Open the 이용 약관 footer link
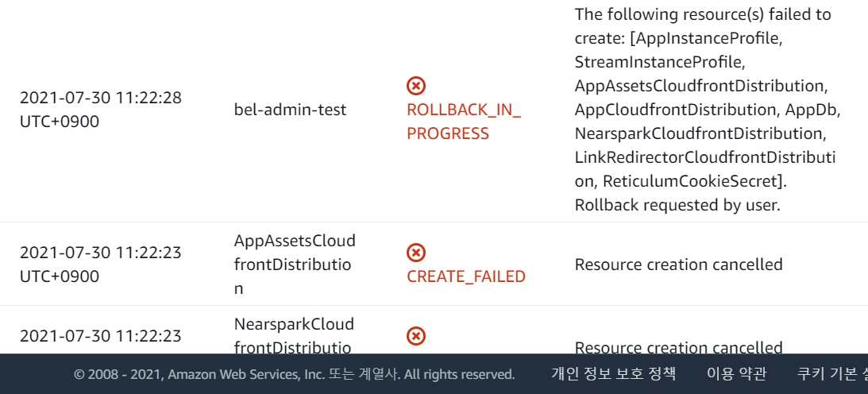868x394 pixels. click(x=736, y=373)
